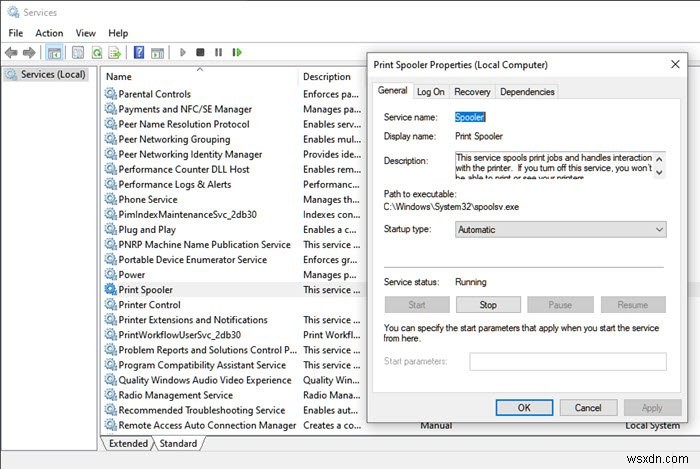Switch to the Log On tab
Viewport: 700px width, 469px height.
tap(430, 92)
